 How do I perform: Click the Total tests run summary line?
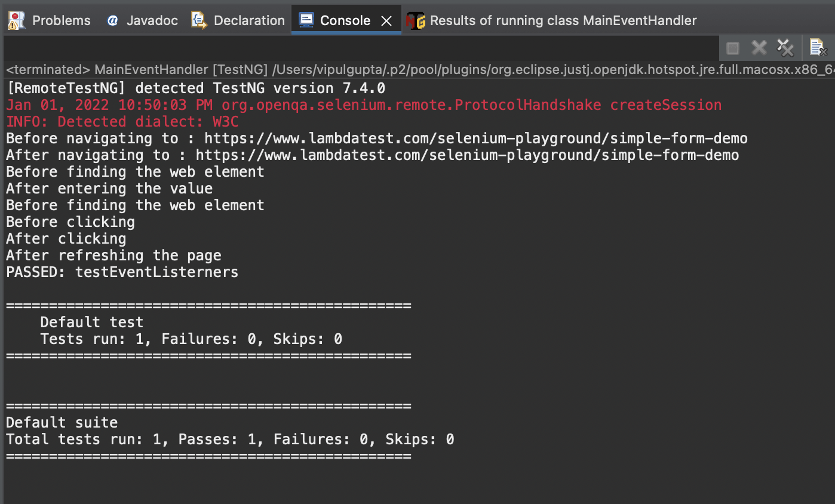click(230, 440)
